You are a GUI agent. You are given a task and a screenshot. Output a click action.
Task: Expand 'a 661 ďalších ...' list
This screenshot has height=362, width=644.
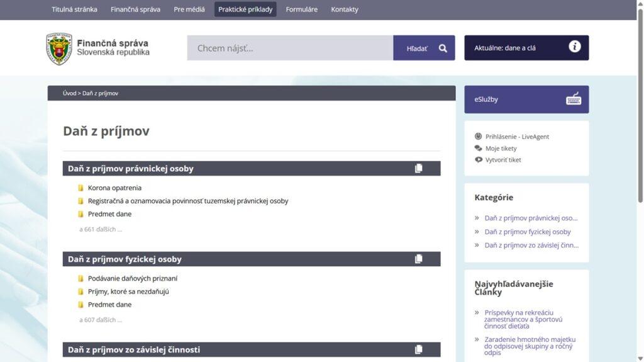(101, 229)
